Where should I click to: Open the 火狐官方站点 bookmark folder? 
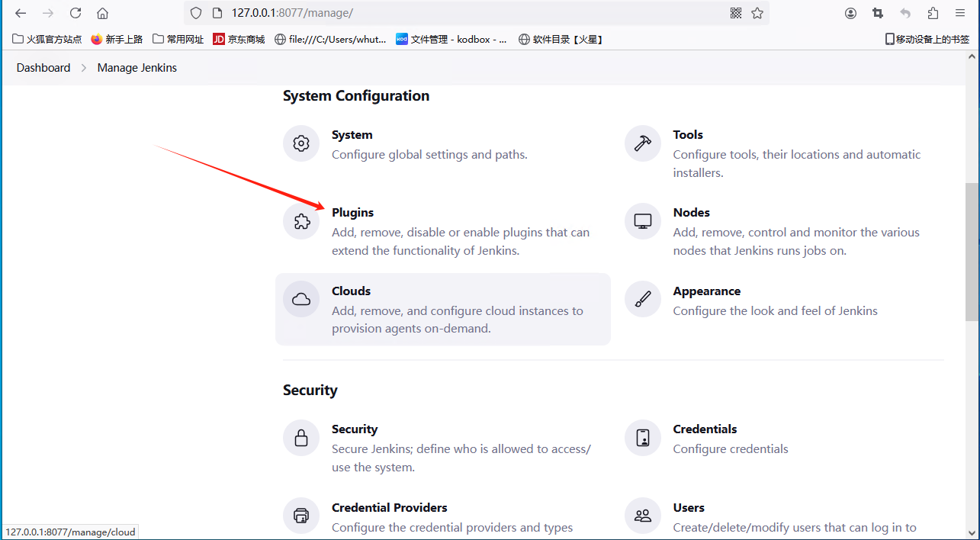[x=47, y=39]
